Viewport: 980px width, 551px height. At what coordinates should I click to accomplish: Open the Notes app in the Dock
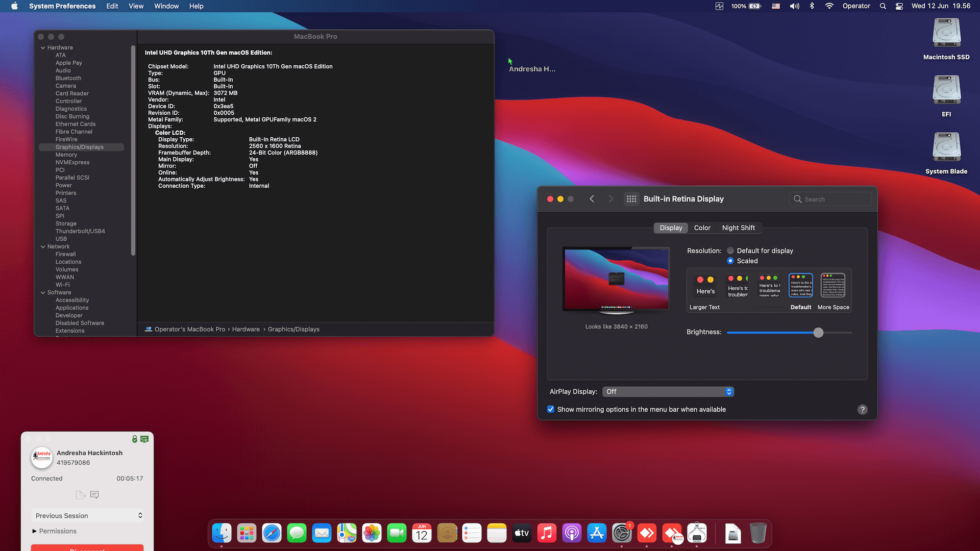click(x=497, y=534)
